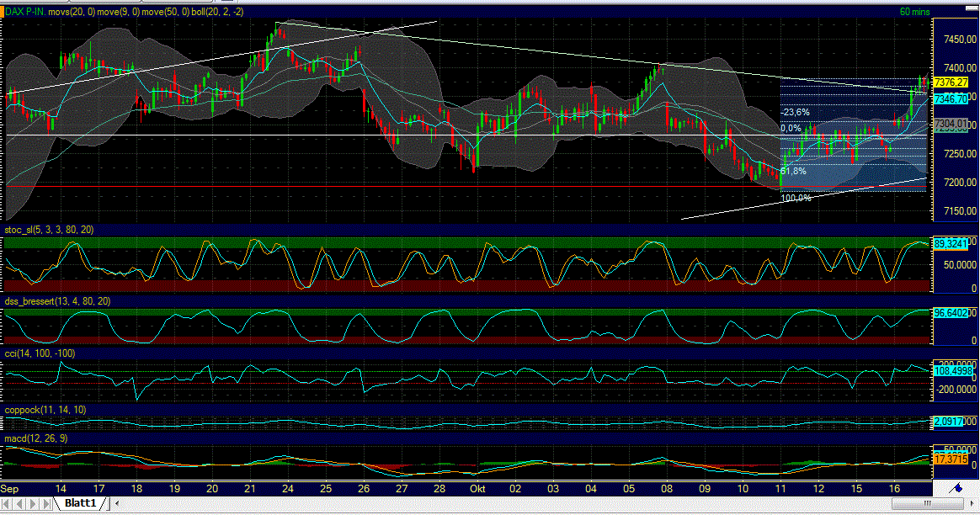
Task: Click the 'Okt' date axis label
Action: tap(477, 489)
